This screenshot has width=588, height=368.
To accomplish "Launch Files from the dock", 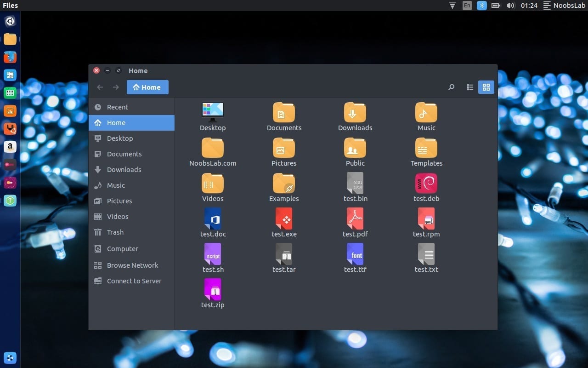I will point(10,39).
